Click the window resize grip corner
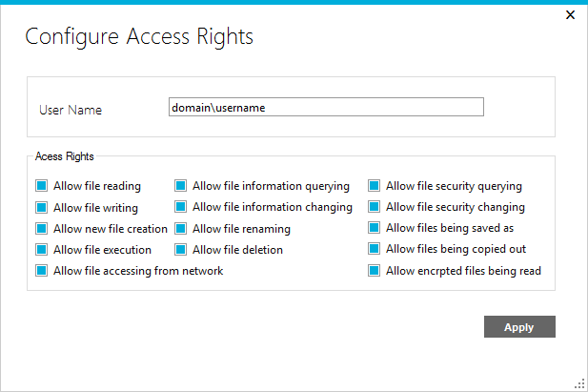Screen dimensions: 588x392 click(x=579, y=383)
